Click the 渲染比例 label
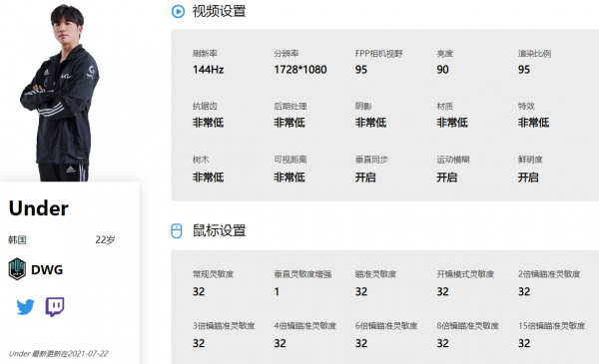This screenshot has height=364, width=599. tap(534, 54)
